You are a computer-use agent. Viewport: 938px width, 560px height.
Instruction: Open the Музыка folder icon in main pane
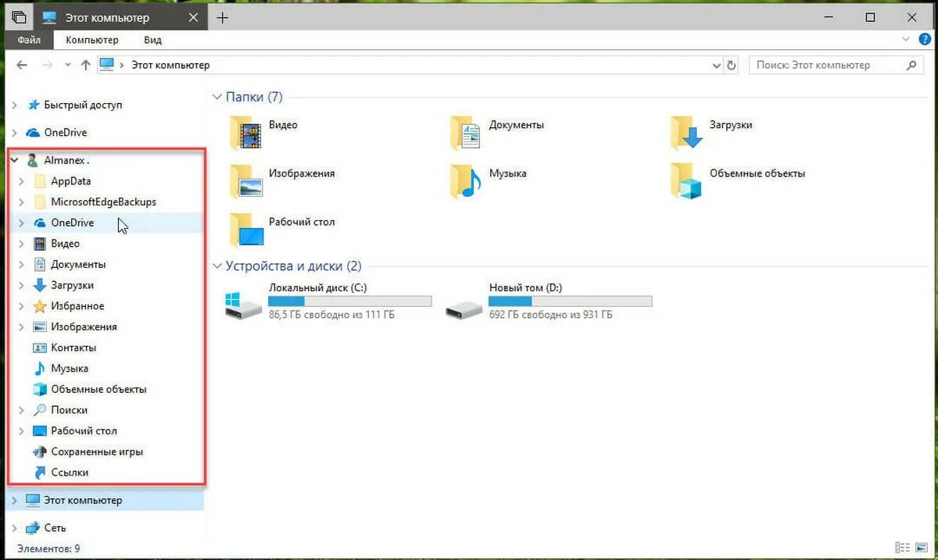(465, 180)
